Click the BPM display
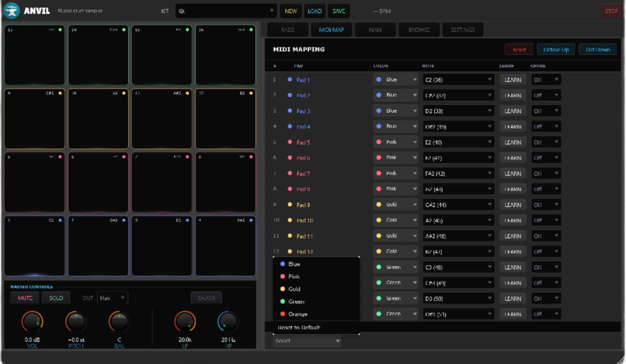Screen dimensions: 626x364 pos(382,11)
